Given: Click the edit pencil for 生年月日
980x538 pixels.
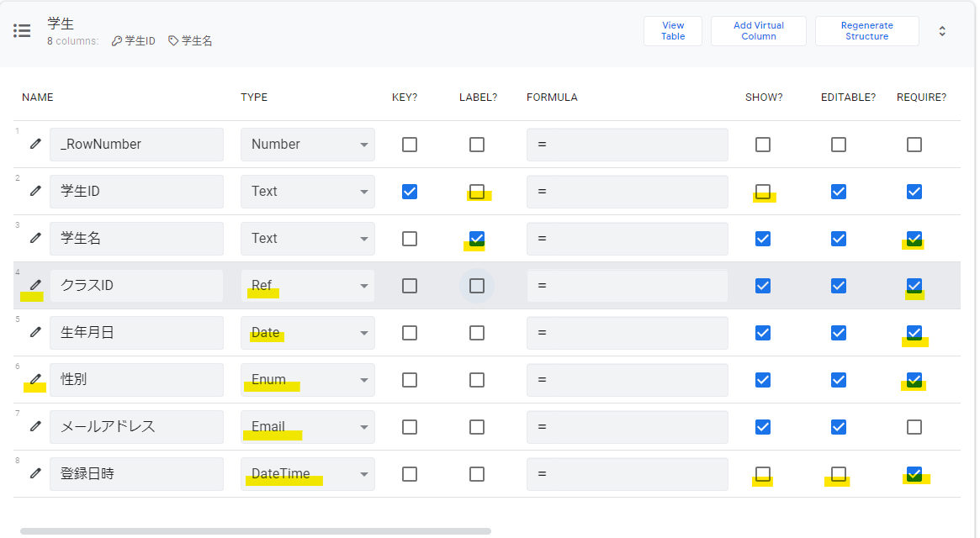Looking at the screenshot, I should (35, 332).
